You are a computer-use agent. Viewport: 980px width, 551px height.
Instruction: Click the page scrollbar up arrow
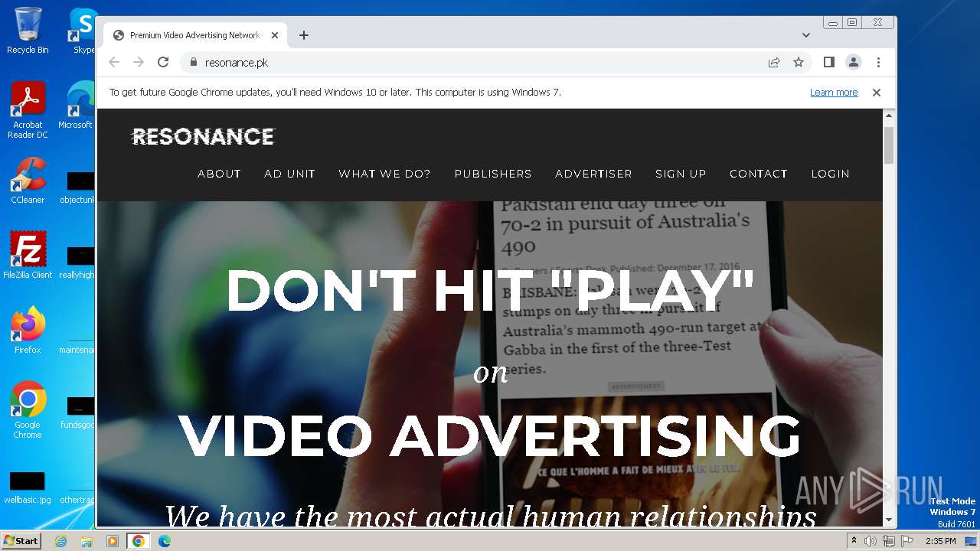[889, 116]
